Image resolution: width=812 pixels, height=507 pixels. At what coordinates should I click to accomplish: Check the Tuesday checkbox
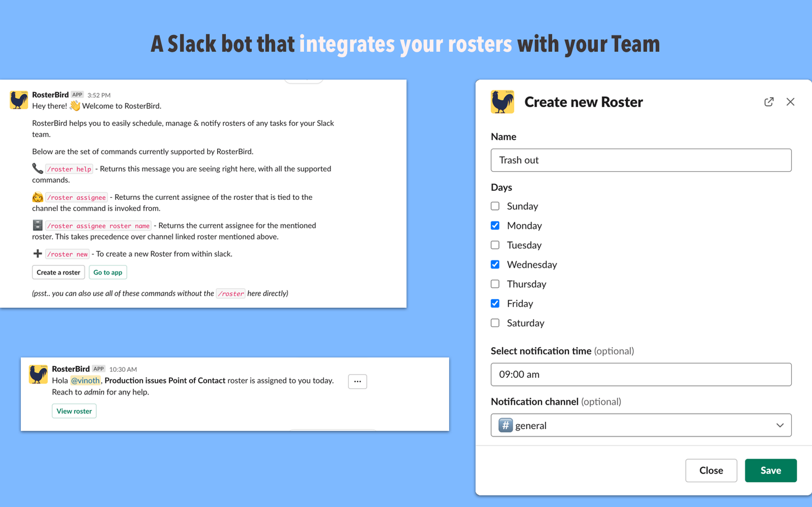[495, 245]
